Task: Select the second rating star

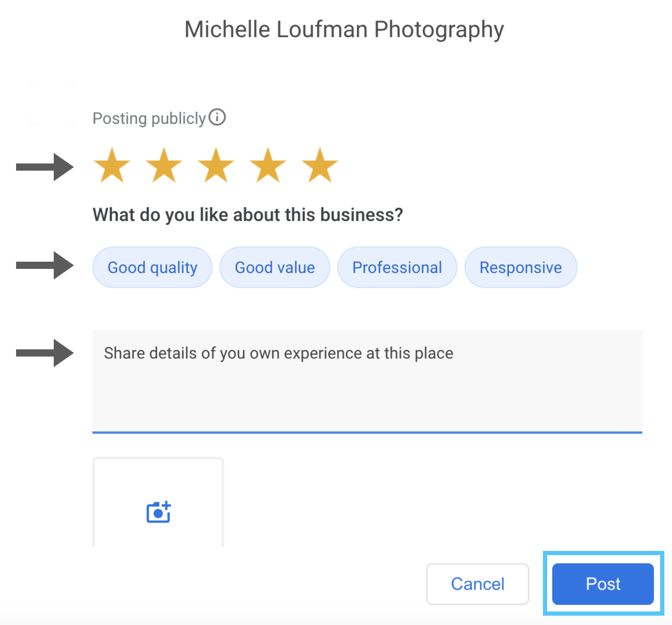Action: (164, 165)
